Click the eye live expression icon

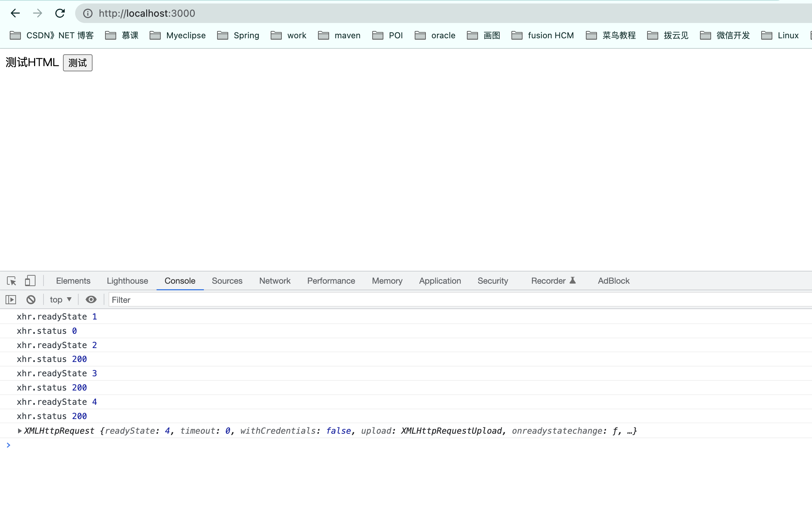tap(91, 300)
